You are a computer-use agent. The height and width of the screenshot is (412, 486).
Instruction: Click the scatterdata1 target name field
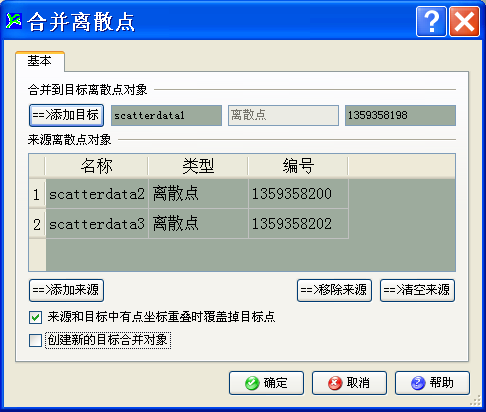point(166,116)
